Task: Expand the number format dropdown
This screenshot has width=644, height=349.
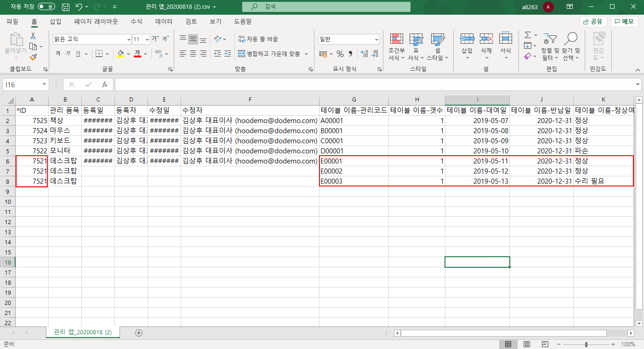Action: tap(376, 39)
